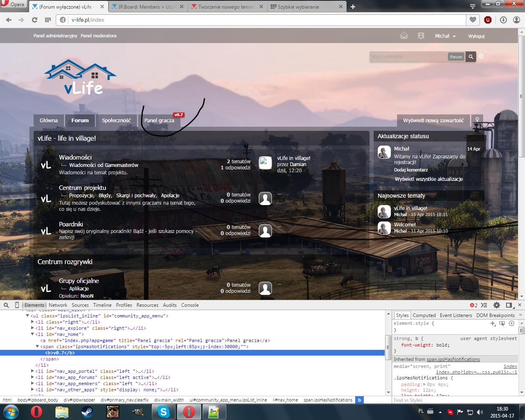
Task: Open the Wiadomości forum link
Action: [75, 157]
